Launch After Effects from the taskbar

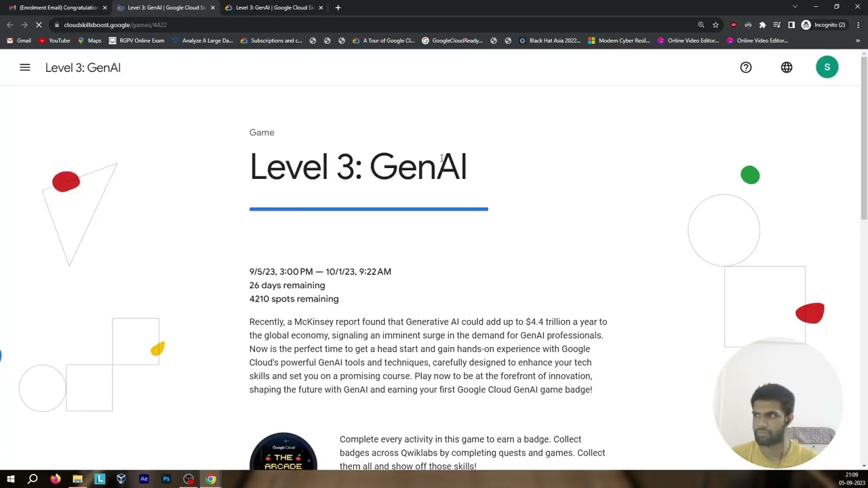(144, 479)
